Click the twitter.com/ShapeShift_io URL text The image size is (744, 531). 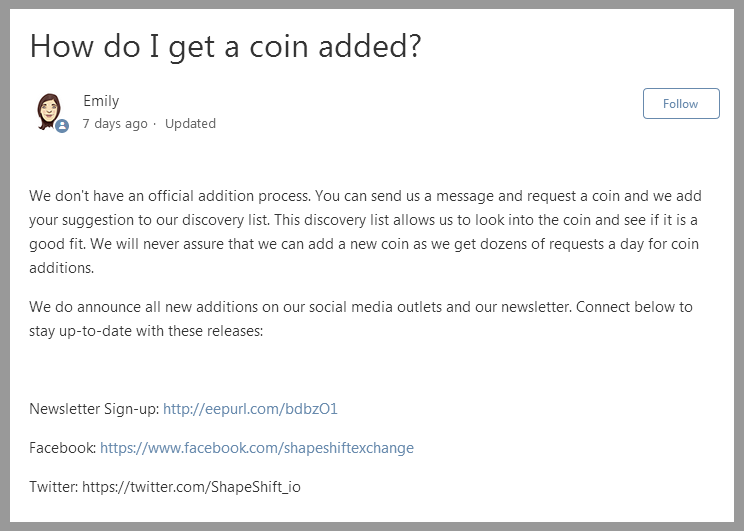(191, 486)
